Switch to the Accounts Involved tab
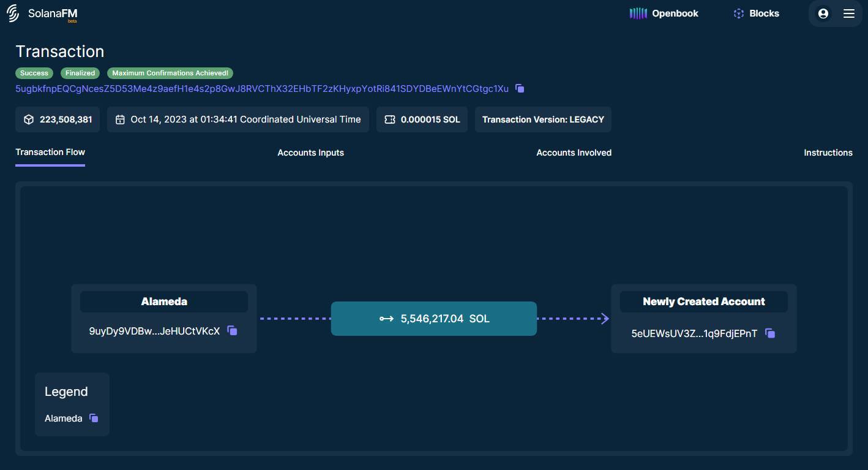The height and width of the screenshot is (470, 868). [x=574, y=153]
